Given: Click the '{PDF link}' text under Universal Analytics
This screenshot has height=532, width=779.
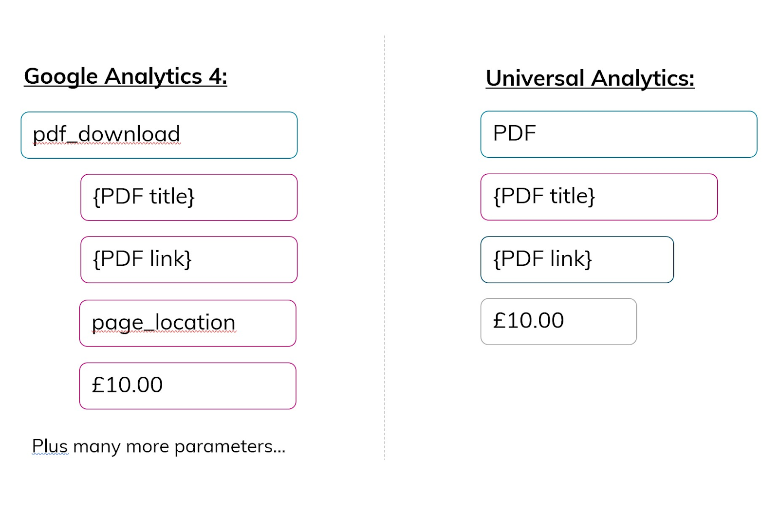Looking at the screenshot, I should tap(543, 259).
